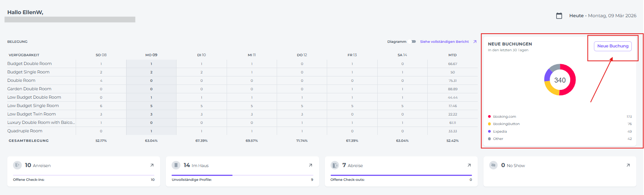This screenshot has height=195, width=644.
Task: Select the SA 14 column header
Action: [402, 55]
